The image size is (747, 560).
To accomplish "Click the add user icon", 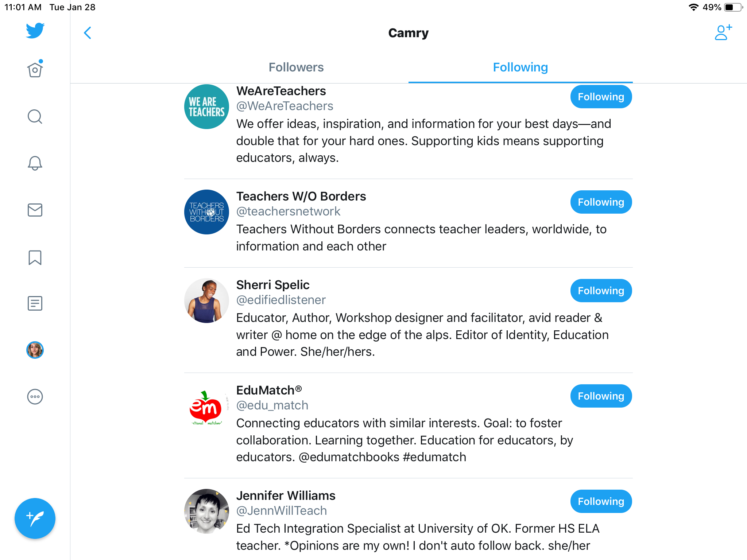I will coord(723,32).
